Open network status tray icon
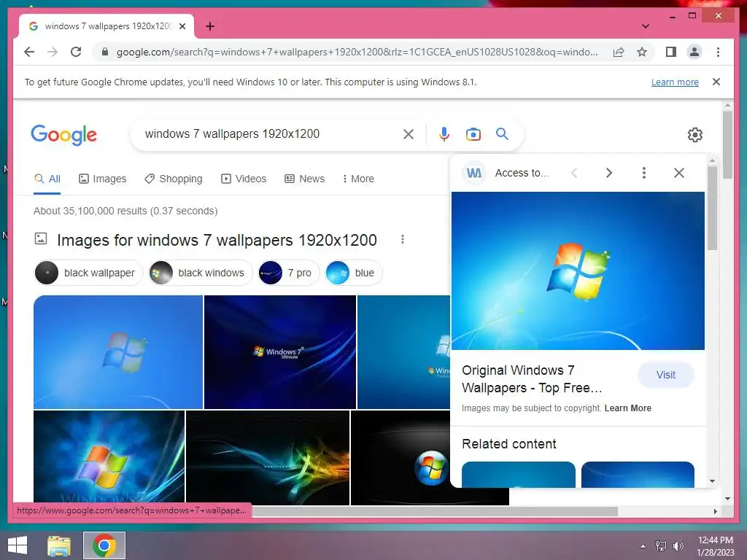Image resolution: width=747 pixels, height=560 pixels. click(661, 546)
